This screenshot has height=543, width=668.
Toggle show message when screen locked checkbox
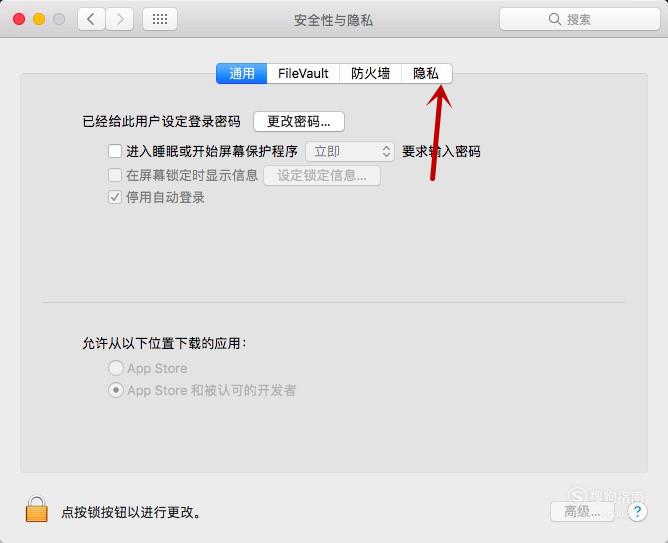(115, 175)
